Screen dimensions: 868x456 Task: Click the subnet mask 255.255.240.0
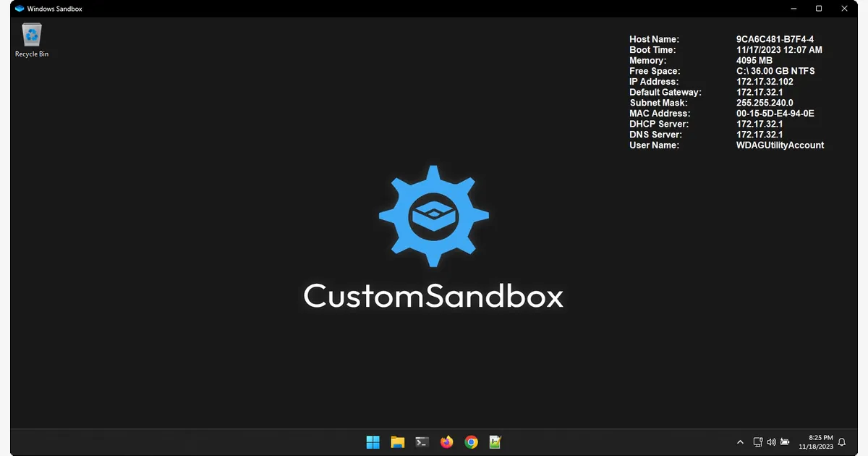765,103
